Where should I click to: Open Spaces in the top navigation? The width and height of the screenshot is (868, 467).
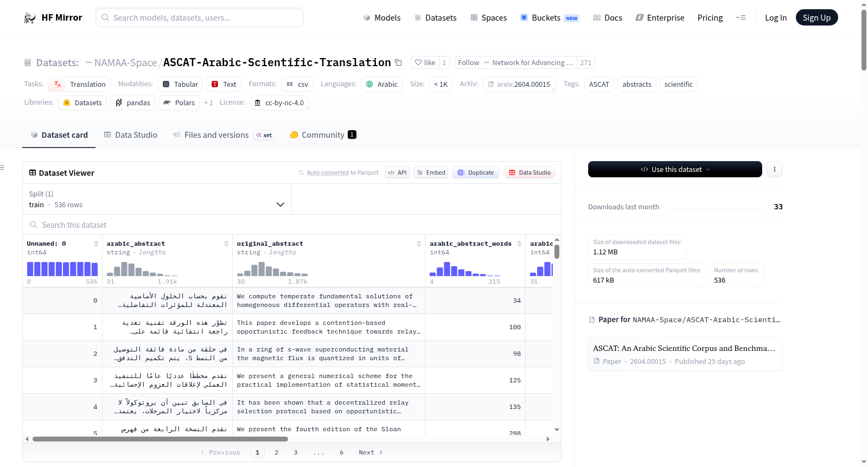click(x=488, y=18)
